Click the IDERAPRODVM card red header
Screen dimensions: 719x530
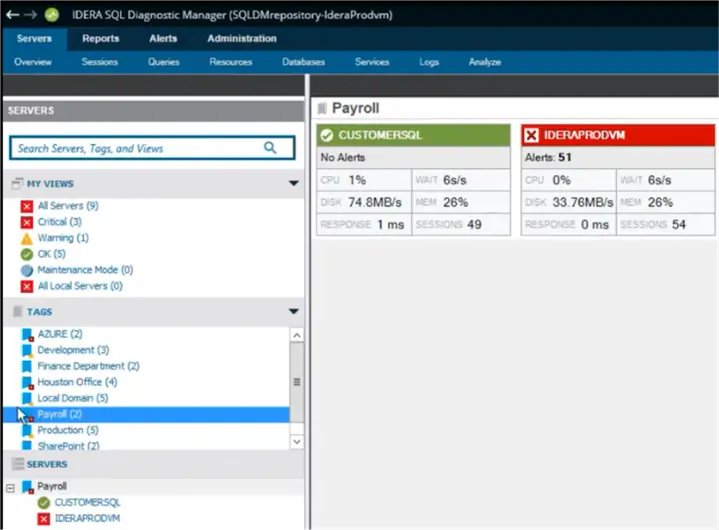click(618, 135)
